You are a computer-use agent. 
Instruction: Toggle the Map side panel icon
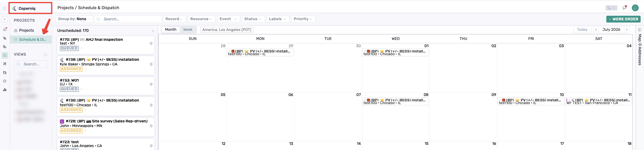pyautogui.click(x=640, y=30)
